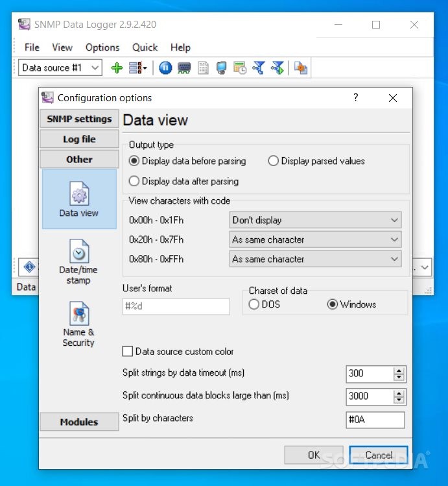Switch to SNMP settings section

(79, 119)
